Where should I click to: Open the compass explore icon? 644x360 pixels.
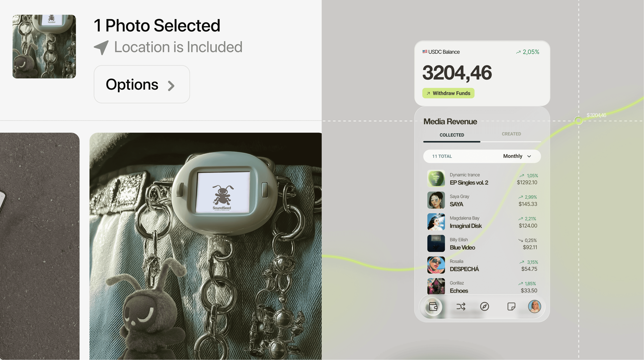[485, 306]
